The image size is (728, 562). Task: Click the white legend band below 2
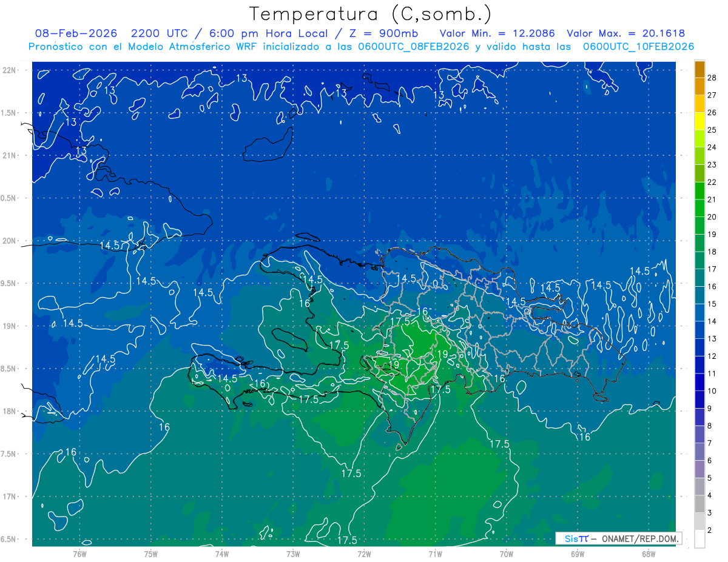click(699, 539)
